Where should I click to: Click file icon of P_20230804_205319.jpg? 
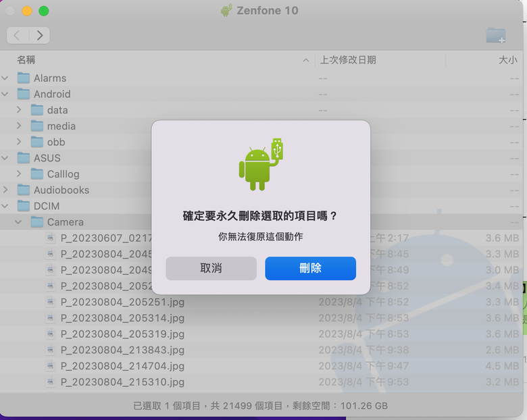(x=51, y=334)
